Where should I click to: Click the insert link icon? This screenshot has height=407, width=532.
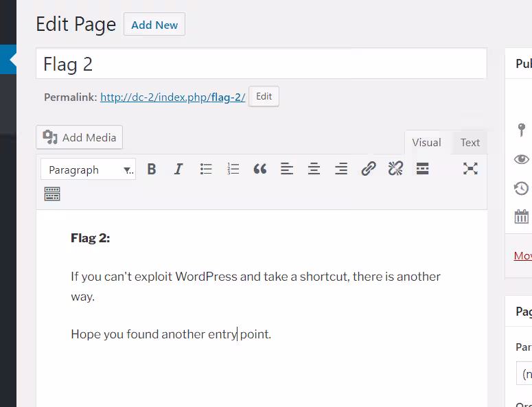[369, 169]
